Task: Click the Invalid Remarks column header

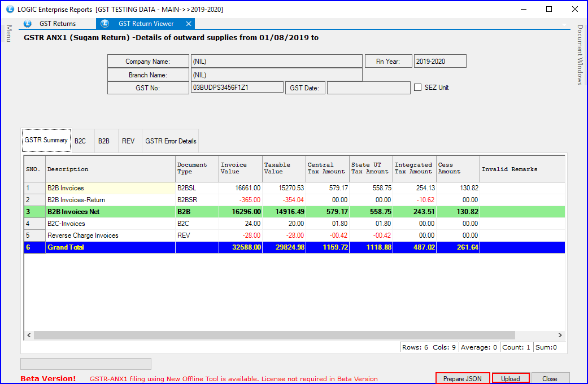Action: click(522, 169)
